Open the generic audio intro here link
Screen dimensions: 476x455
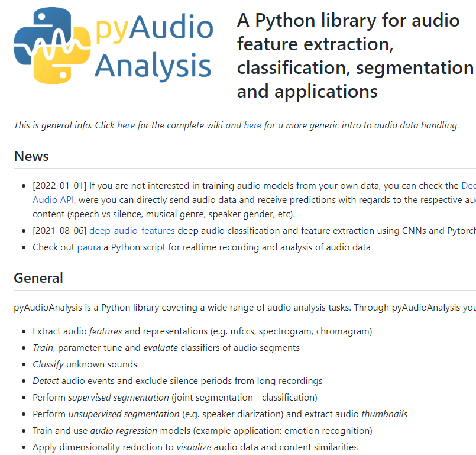click(252, 125)
